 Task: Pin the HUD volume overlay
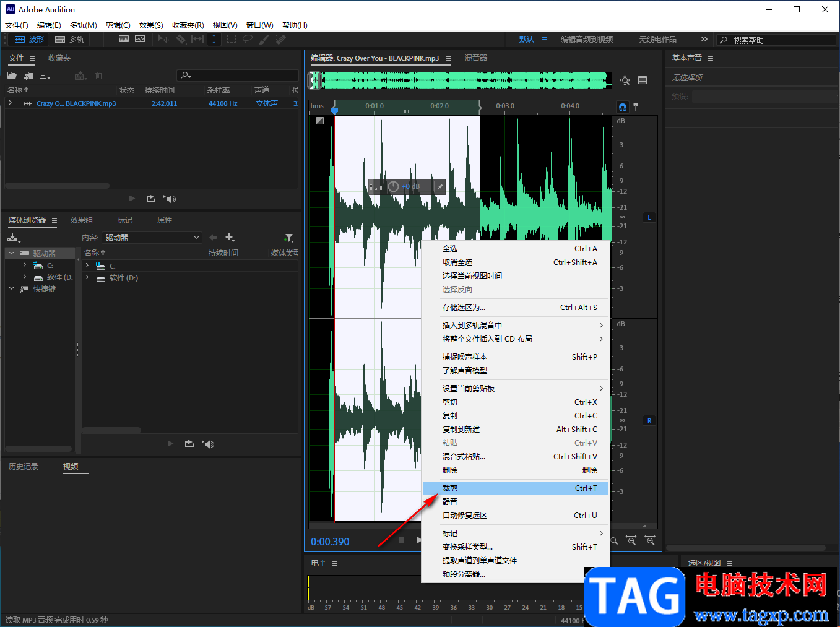coord(440,186)
